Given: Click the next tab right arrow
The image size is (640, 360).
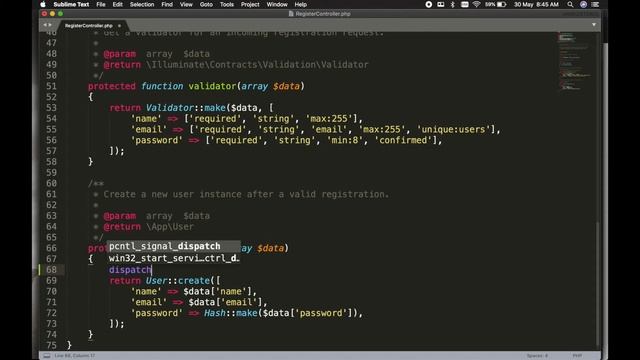Looking at the screenshot, I should point(50,25).
